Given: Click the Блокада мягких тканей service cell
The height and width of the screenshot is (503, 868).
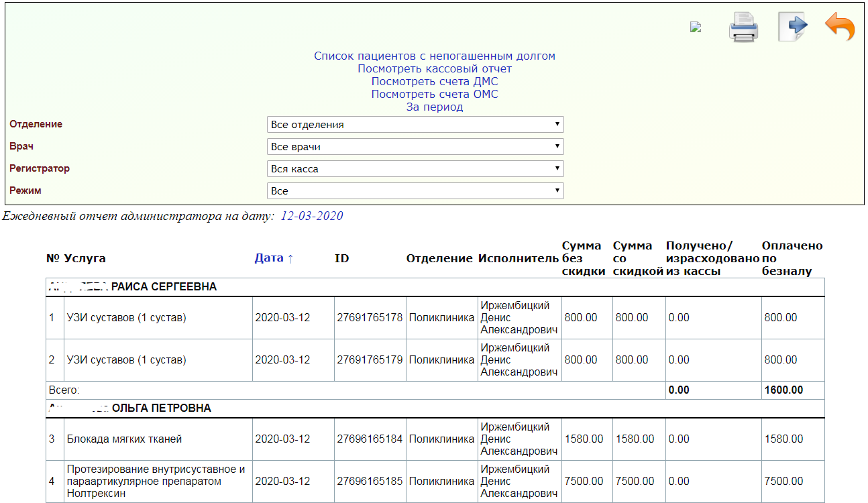Looking at the screenshot, I should pyautogui.click(x=124, y=439).
